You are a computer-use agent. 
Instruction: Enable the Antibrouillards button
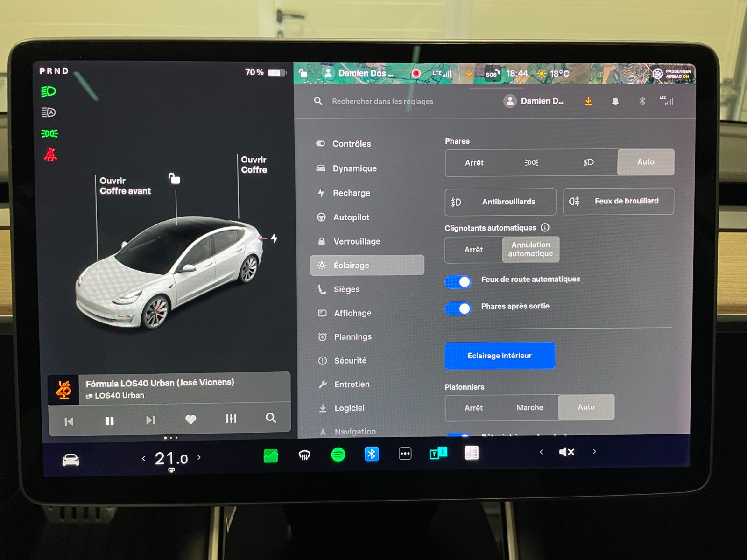coord(500,202)
